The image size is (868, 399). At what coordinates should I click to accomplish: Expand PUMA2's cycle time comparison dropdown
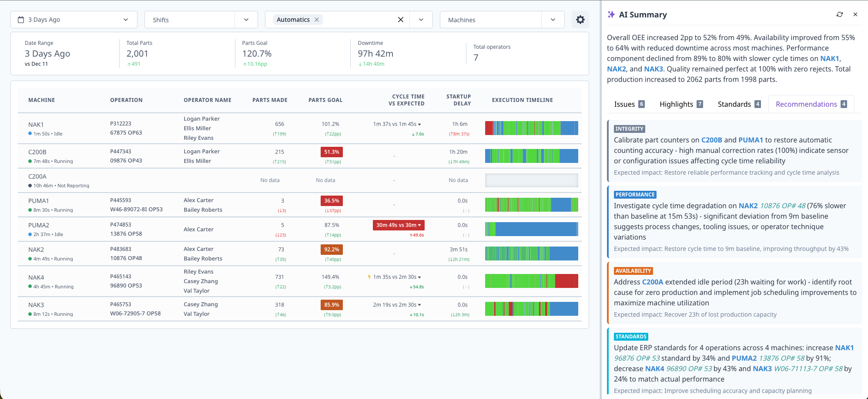419,225
